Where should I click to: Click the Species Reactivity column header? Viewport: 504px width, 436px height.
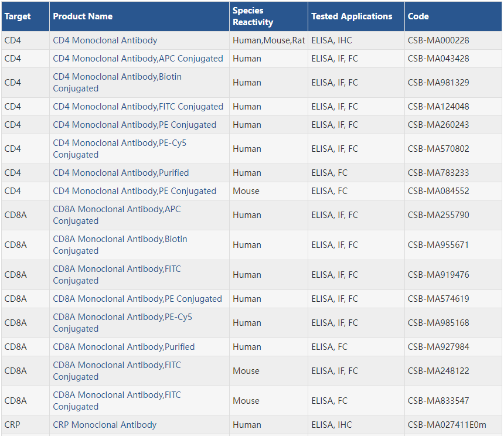(x=253, y=16)
